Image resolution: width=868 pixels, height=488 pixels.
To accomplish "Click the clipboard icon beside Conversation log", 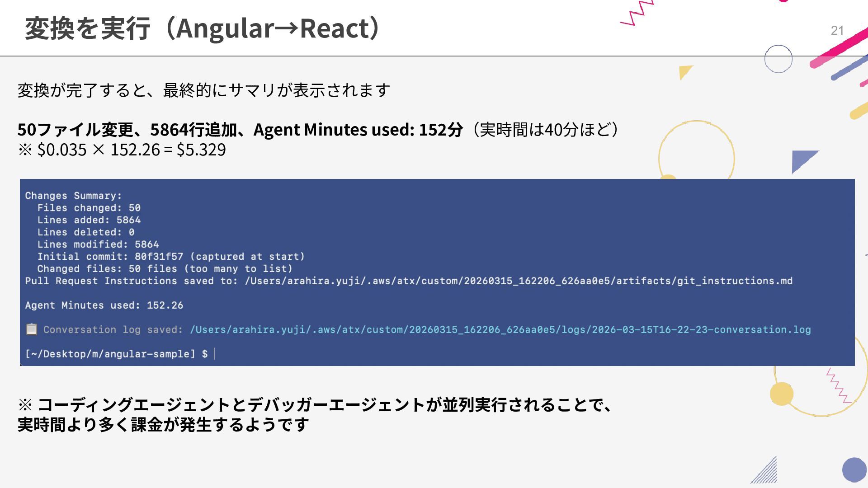I will 31,329.
